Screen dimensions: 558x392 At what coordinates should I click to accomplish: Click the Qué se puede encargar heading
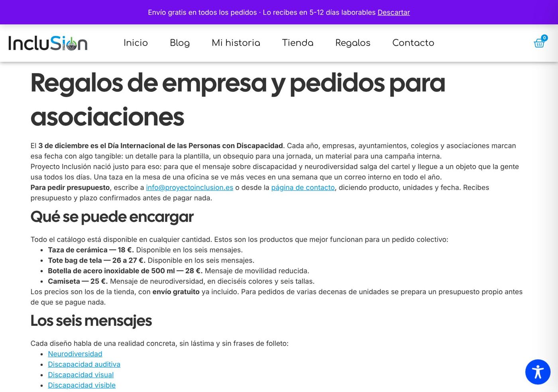[x=112, y=217]
